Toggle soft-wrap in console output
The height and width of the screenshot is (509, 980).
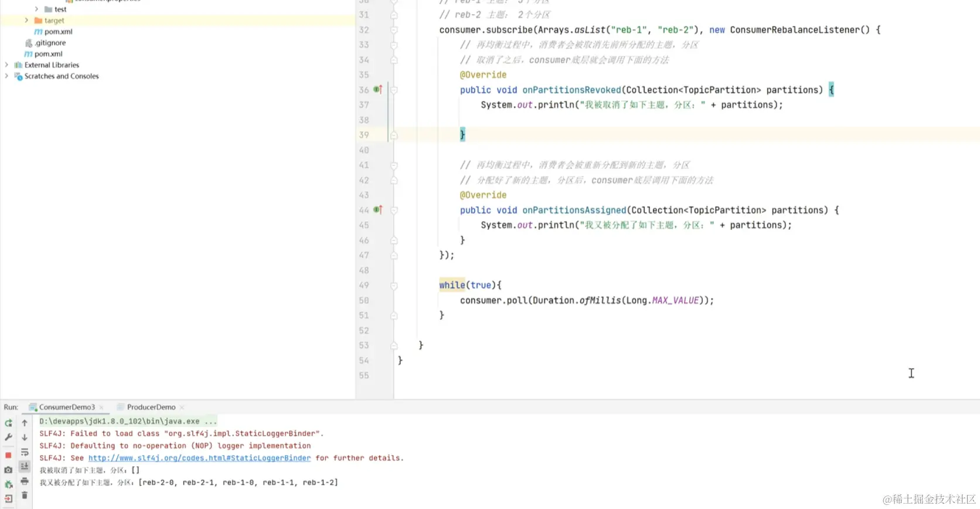pyautogui.click(x=25, y=452)
